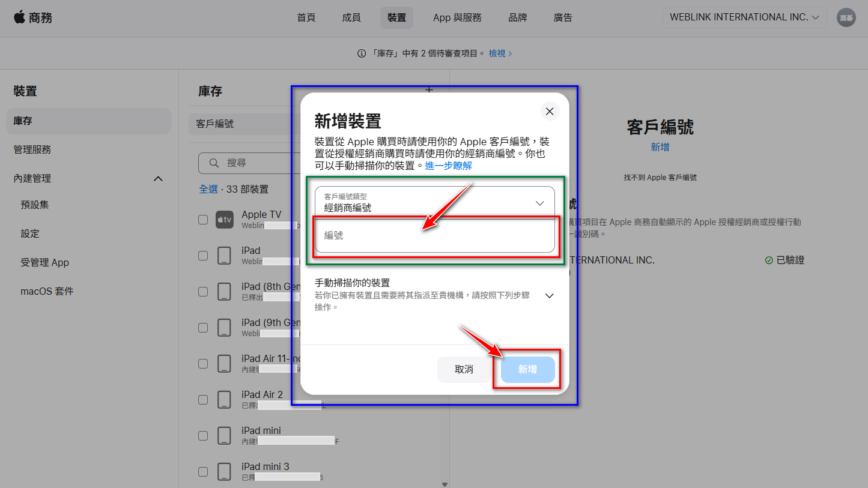Viewport: 868px width, 488px height.
Task: Go to the 成員 tab
Action: (351, 17)
